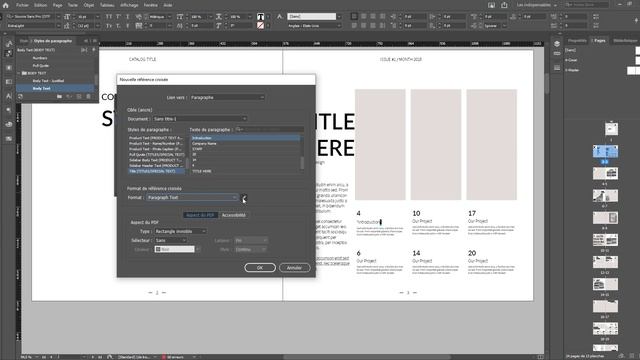Click the delete style trash icon
Viewport: 640px width, 360px height.
(88, 96)
